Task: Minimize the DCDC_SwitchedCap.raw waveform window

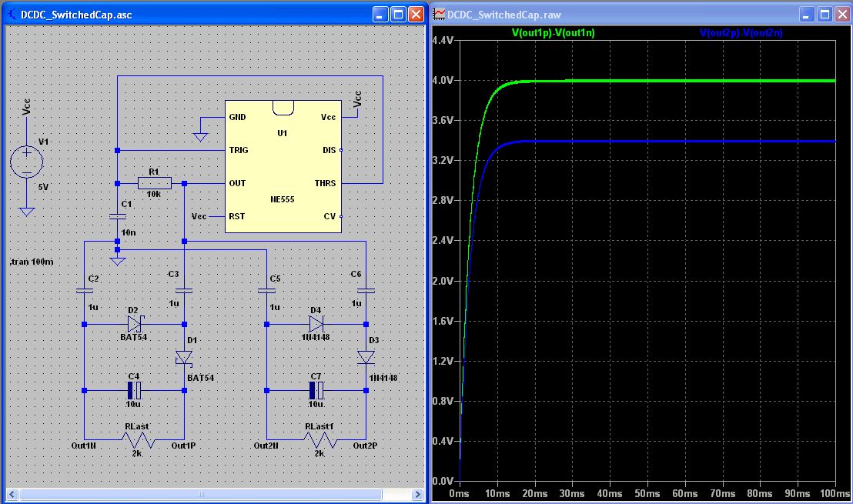Action: pos(807,14)
